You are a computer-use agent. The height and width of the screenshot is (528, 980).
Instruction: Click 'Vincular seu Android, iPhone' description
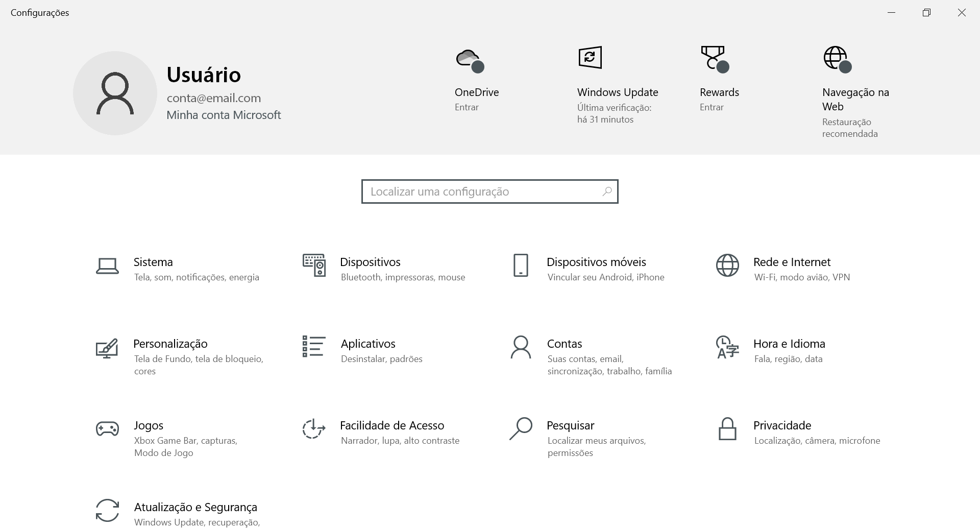tap(606, 277)
